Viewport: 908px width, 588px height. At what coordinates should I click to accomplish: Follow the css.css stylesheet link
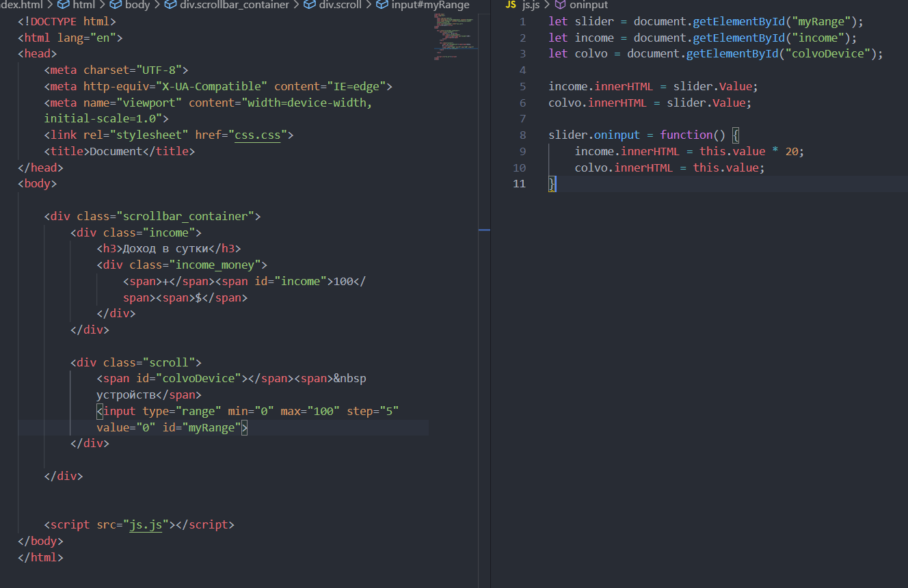[x=258, y=135]
